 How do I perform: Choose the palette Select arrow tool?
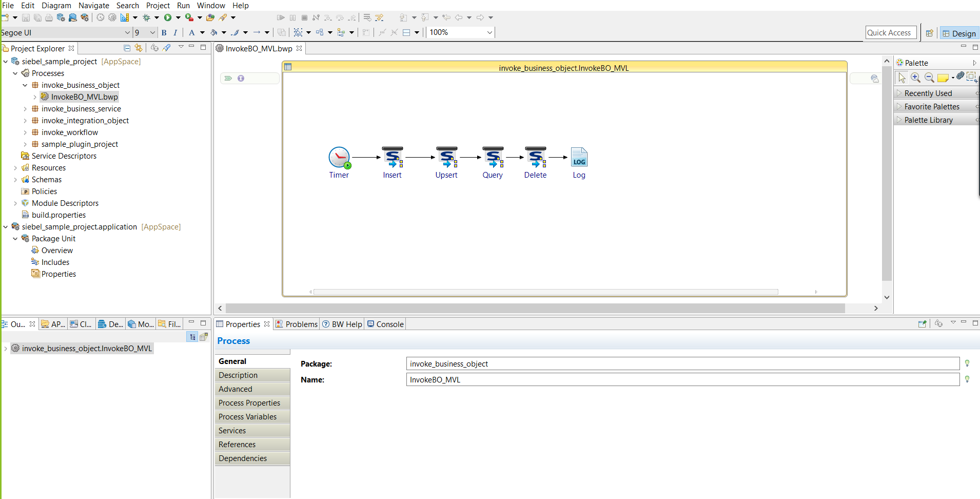point(902,78)
